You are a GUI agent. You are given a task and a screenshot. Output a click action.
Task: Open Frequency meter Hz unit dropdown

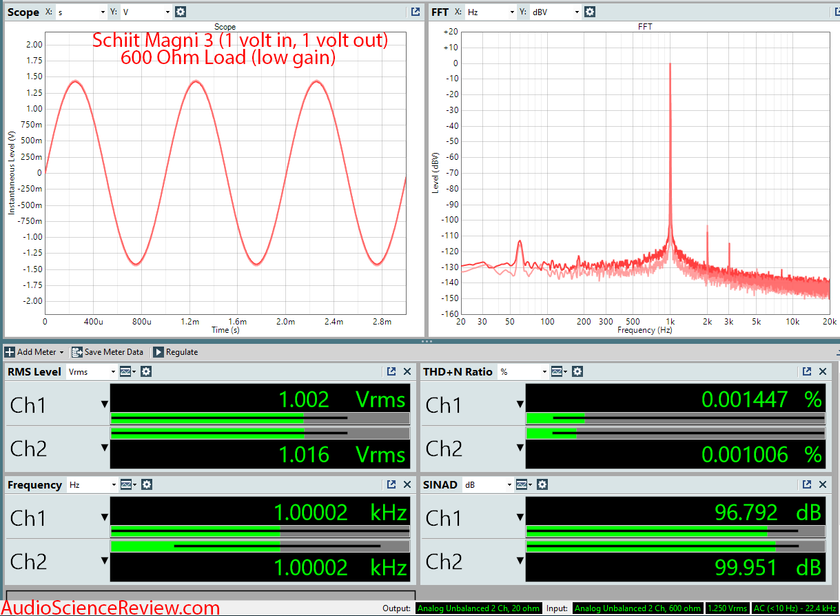[x=92, y=484]
